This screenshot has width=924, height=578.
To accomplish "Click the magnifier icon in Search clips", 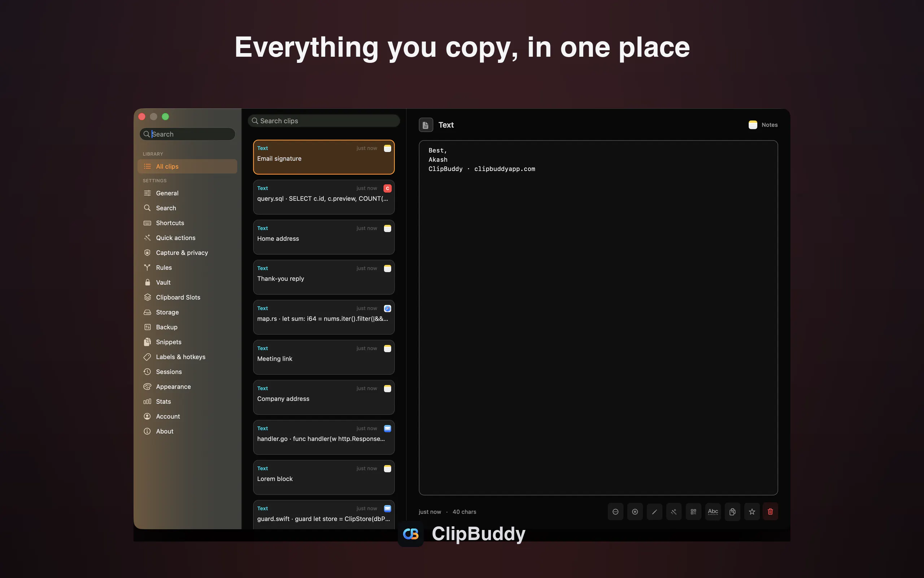I will click(x=255, y=121).
